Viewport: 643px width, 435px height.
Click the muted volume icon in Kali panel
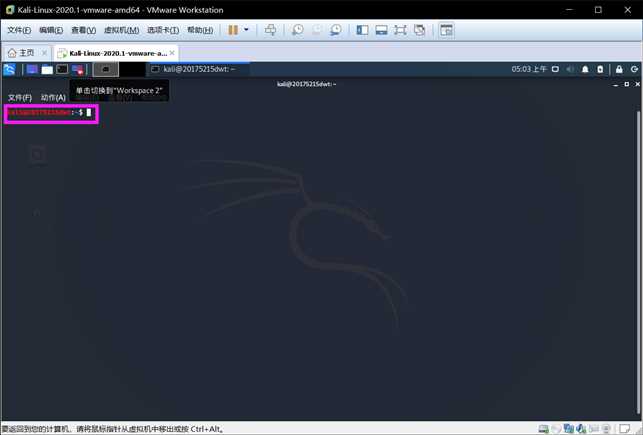[x=570, y=69]
